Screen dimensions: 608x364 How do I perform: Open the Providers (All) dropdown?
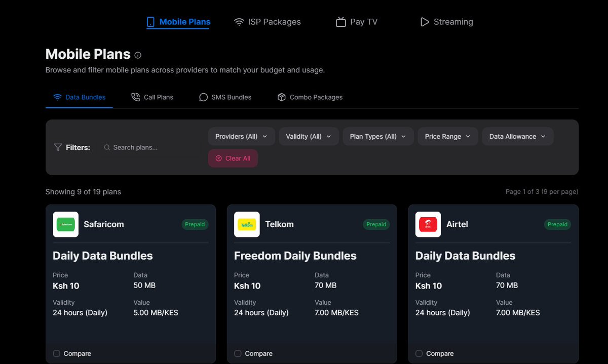(242, 137)
